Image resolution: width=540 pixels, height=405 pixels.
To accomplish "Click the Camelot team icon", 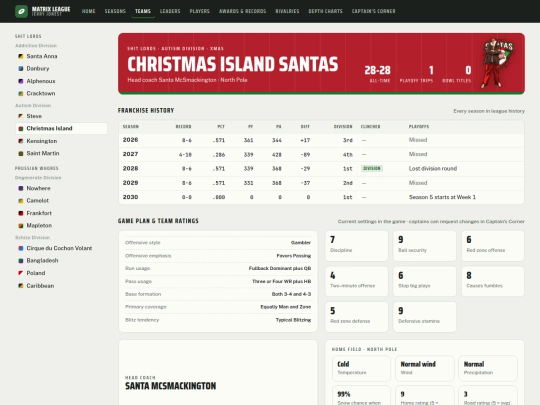I will pos(21,200).
